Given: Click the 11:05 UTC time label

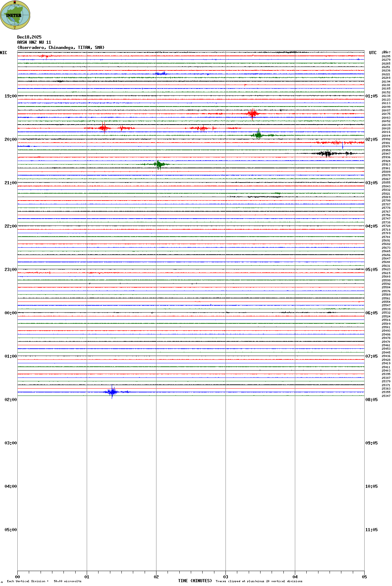Looking at the screenshot, I should point(371,530).
